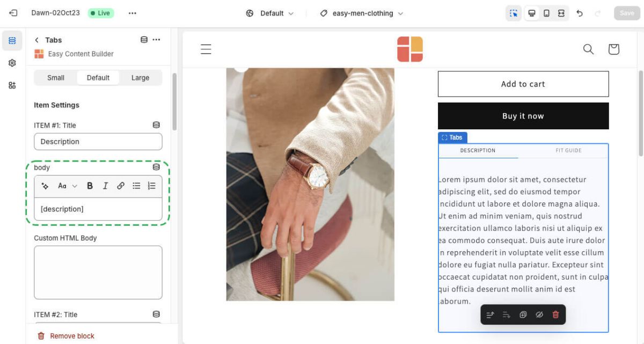The image size is (644, 344).
Task: Switch to the Fit Guide tab
Action: tap(568, 151)
